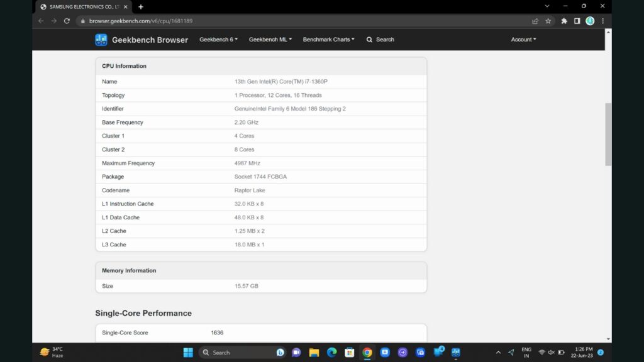Show hidden system tray icons
Screen dimensions: 644x362
(498, 352)
